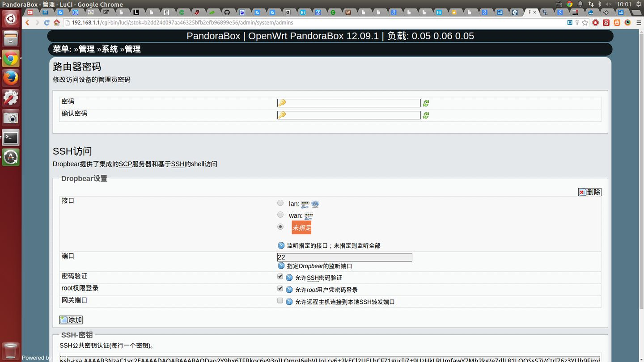Open the keyboard input indicator
Viewport: 644px width, 362px height.
pos(559,4)
